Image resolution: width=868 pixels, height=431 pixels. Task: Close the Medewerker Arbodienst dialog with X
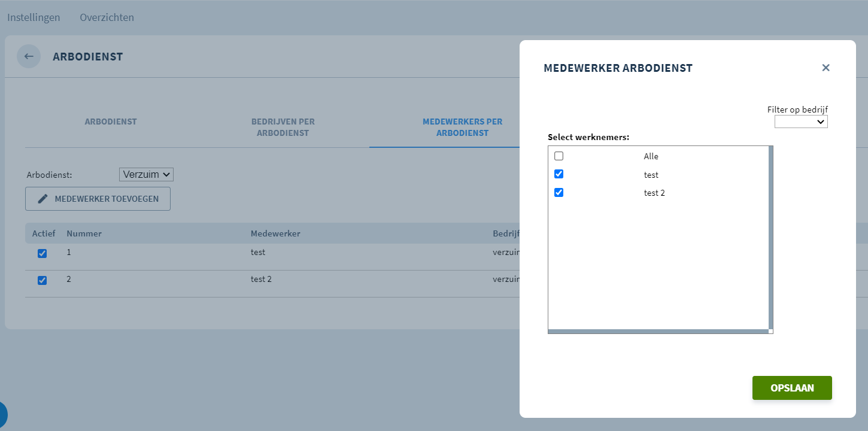(825, 68)
